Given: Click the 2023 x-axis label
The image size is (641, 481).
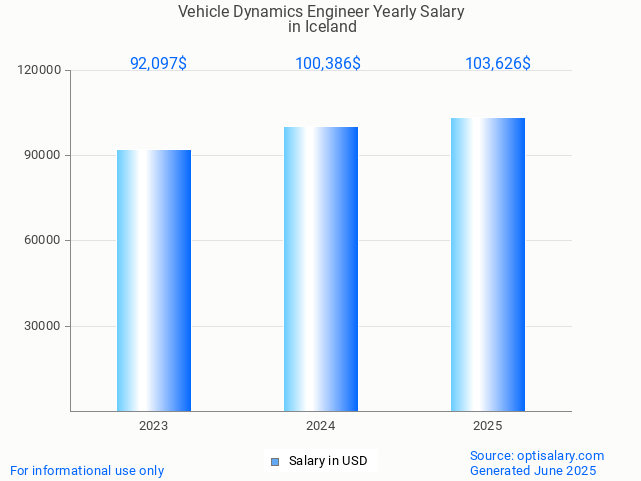Looking at the screenshot, I should point(154,426).
